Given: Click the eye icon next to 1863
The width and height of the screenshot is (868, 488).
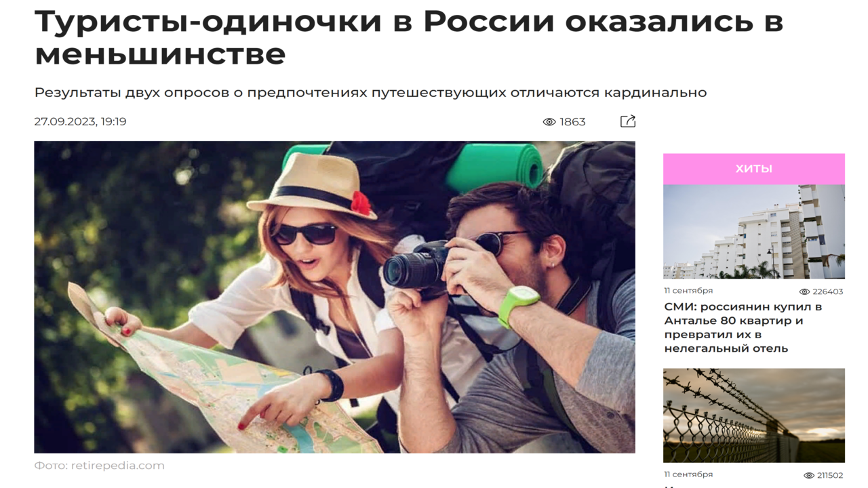Looking at the screenshot, I should tap(549, 122).
